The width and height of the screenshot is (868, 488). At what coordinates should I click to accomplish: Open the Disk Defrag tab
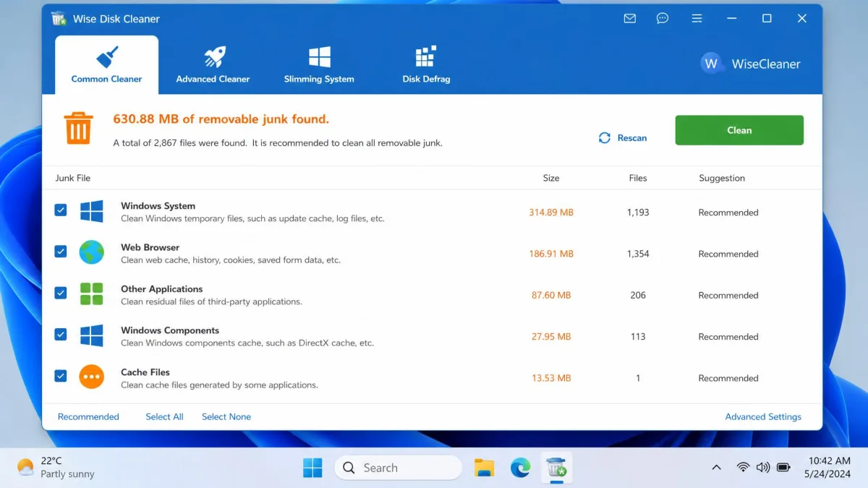coord(426,64)
